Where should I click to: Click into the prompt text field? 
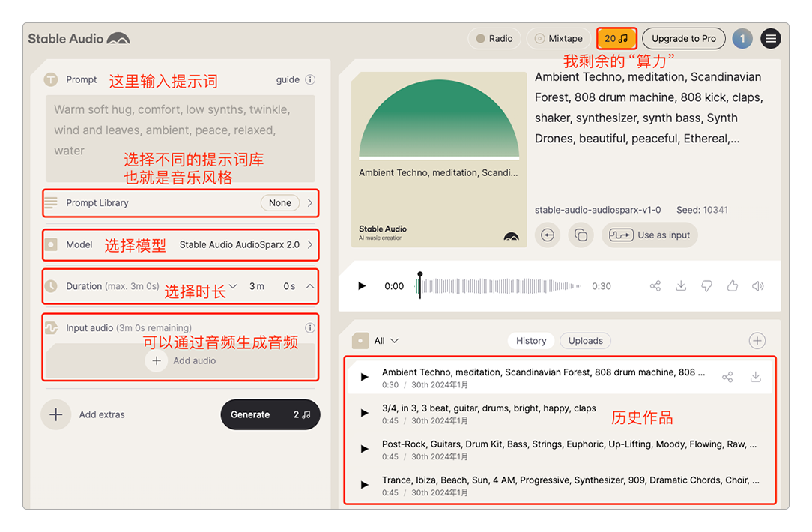(181, 139)
